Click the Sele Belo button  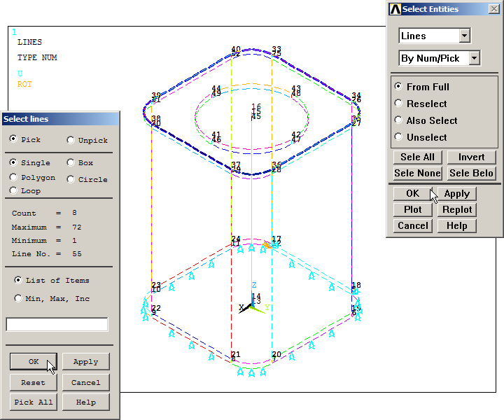point(471,173)
